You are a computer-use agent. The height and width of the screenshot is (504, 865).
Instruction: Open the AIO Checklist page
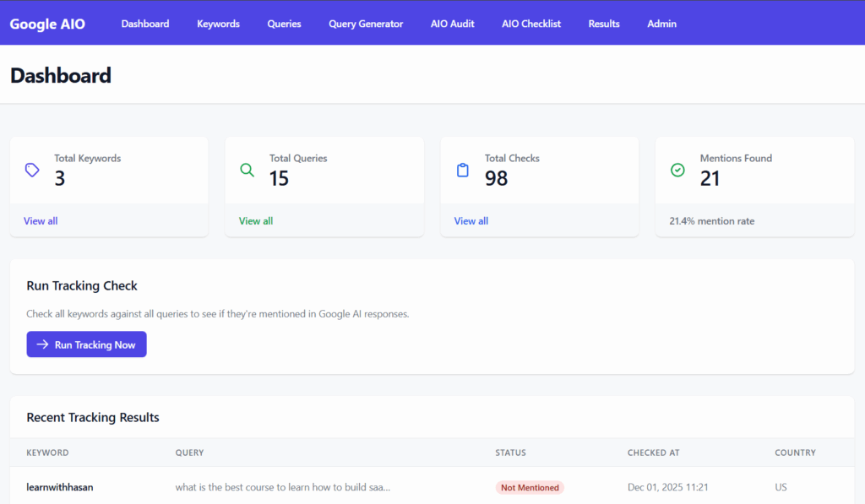point(530,24)
